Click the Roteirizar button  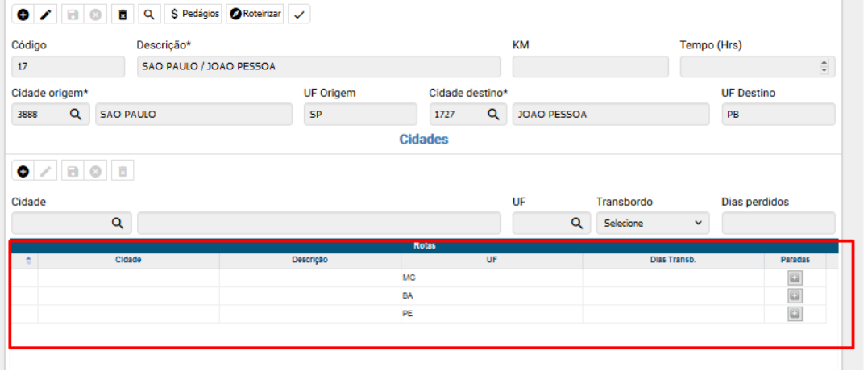point(255,15)
